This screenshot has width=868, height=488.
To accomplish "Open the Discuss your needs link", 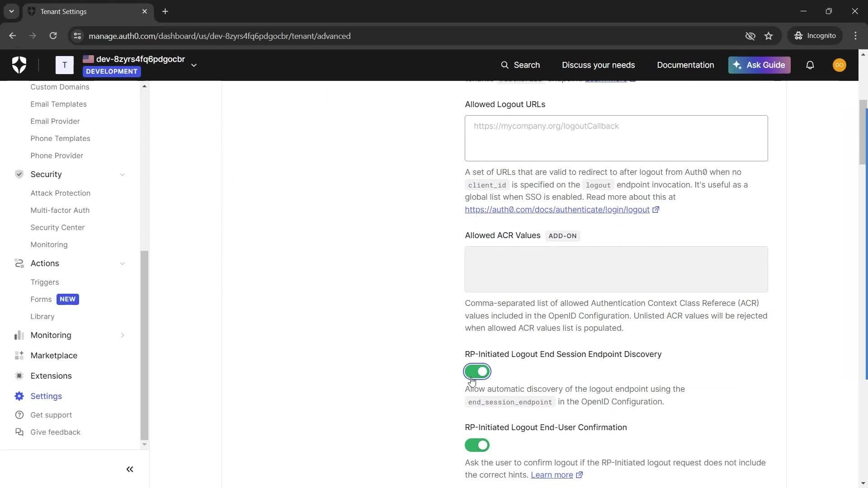I will pos(598,65).
